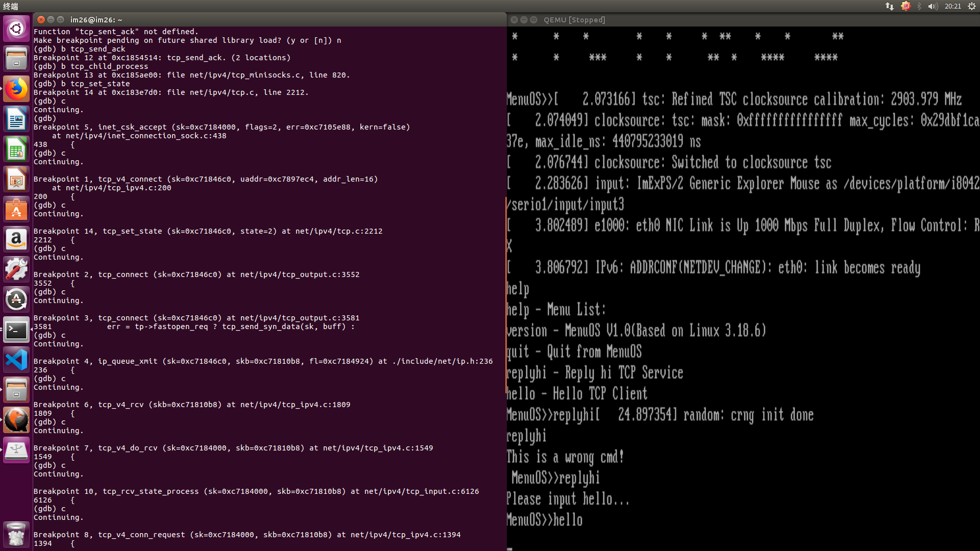
Task: Open System Settings wrench-and-gear icon
Action: [x=16, y=269]
